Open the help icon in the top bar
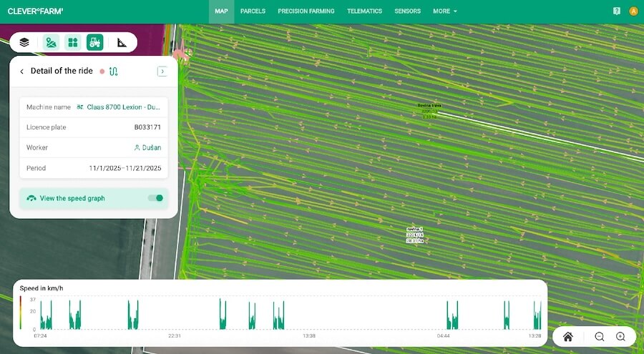 (x=617, y=11)
